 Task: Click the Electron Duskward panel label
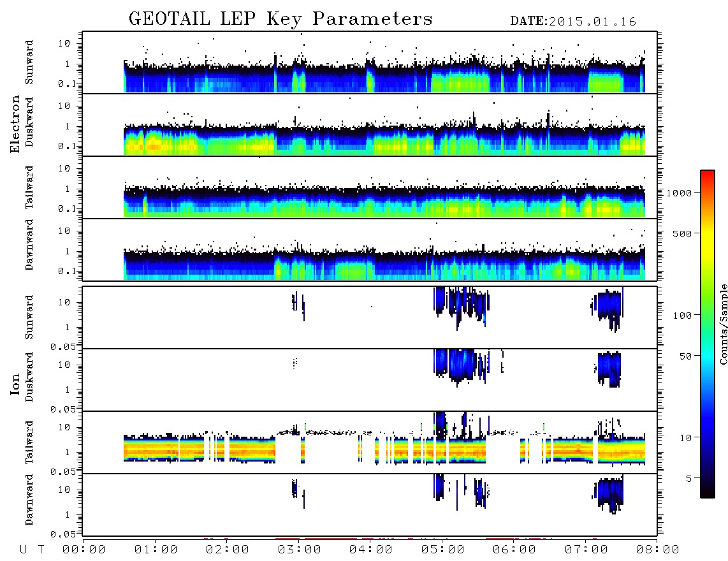[29, 122]
